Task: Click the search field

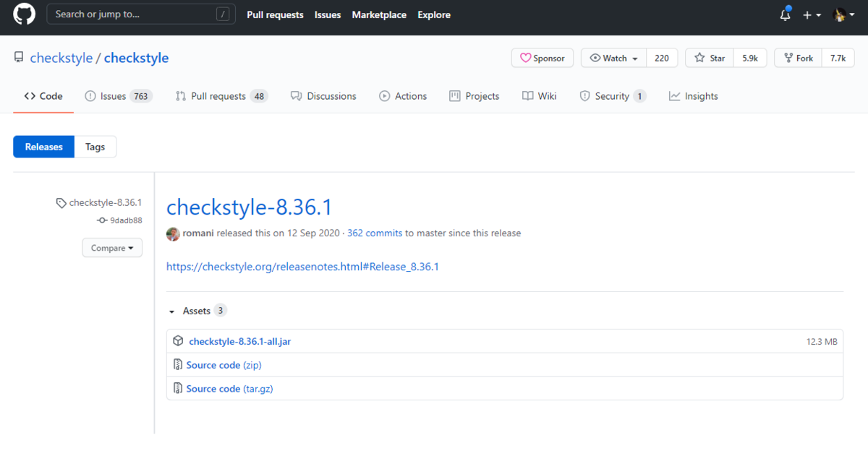Action: pyautogui.click(x=140, y=14)
